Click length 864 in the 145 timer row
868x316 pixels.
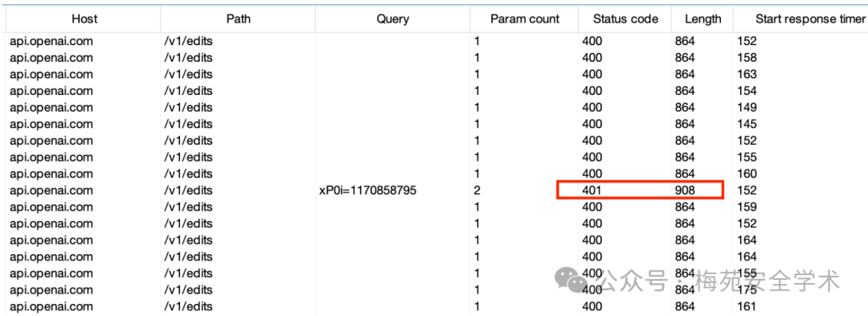click(685, 124)
